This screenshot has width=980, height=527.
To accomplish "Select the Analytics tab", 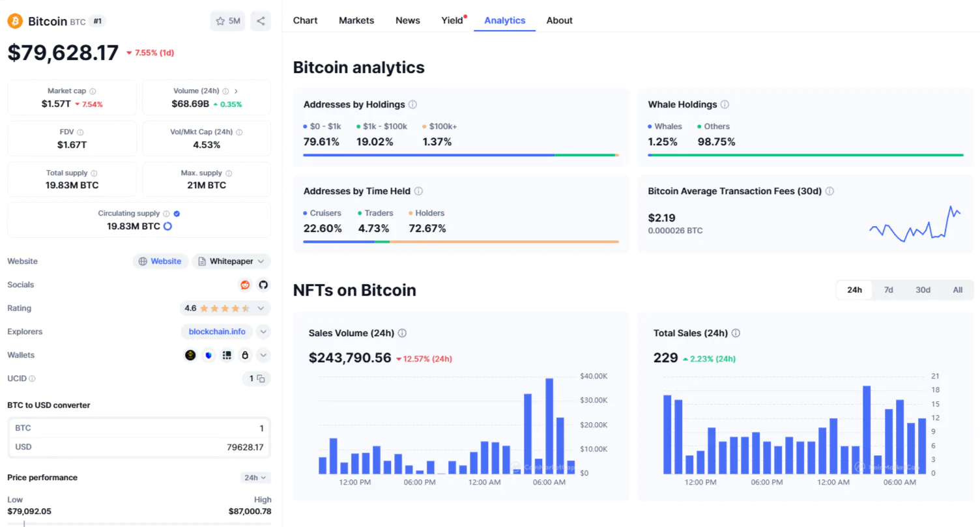I will coord(505,20).
